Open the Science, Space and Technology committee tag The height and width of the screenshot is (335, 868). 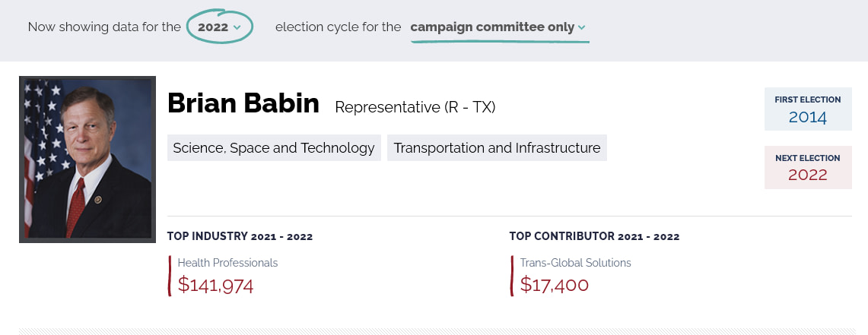(x=274, y=147)
